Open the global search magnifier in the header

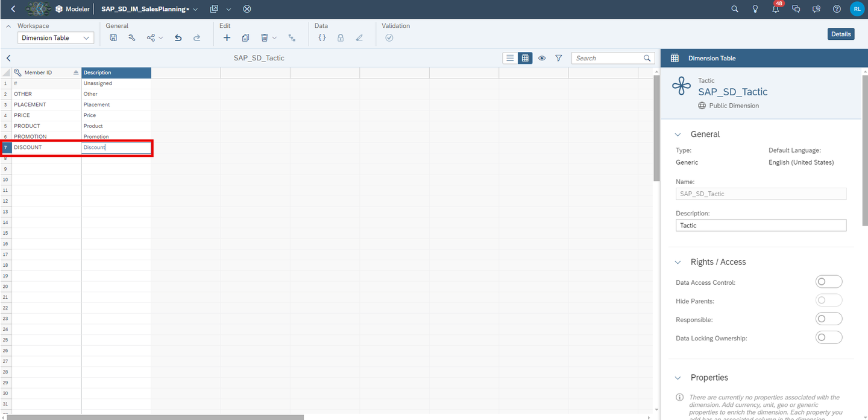734,9
